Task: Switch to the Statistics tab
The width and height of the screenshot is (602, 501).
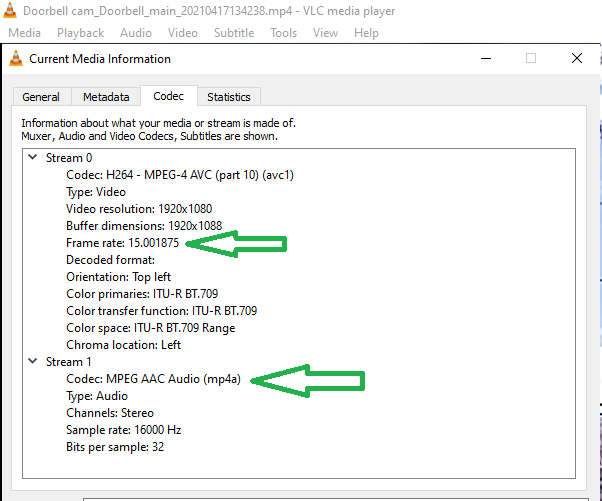Action: tap(229, 97)
